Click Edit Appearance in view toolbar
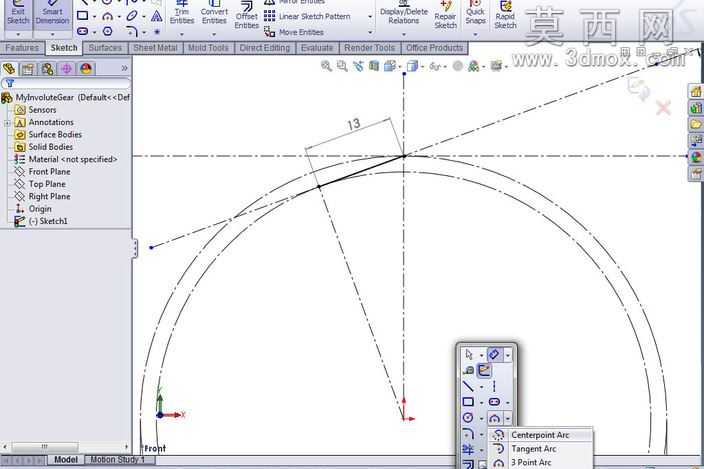The height and width of the screenshot is (469, 704). pos(458,66)
